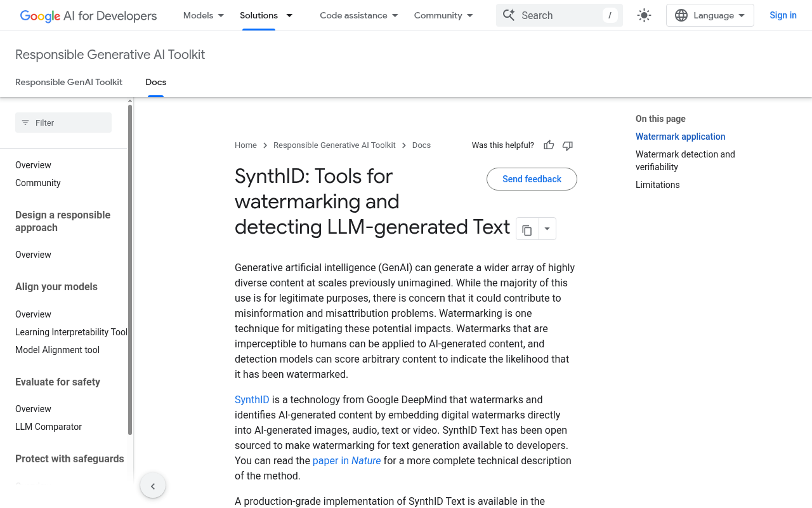812x508 pixels.
Task: Open Responsible Generative AI Toolkit heading link
Action: [x=110, y=55]
